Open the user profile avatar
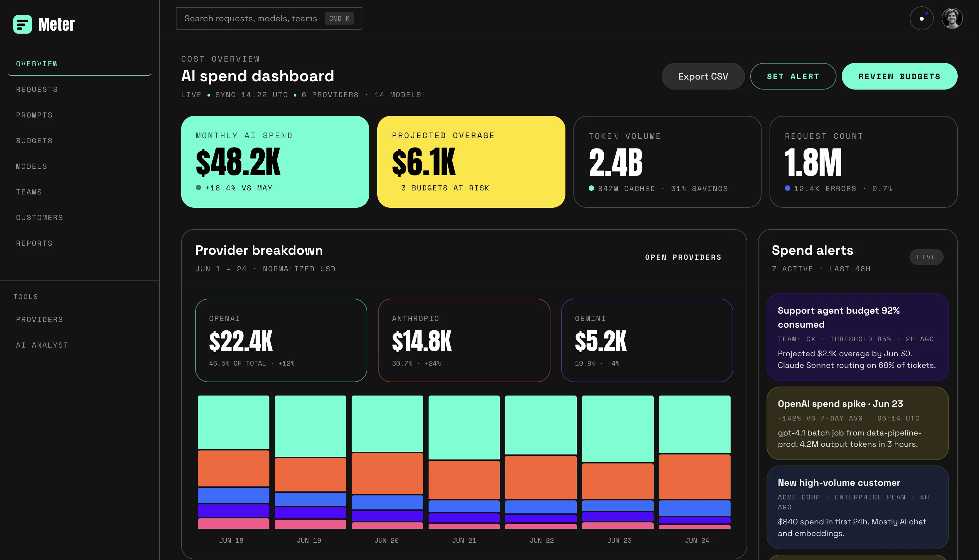Viewport: 979px width, 560px height. (x=952, y=18)
